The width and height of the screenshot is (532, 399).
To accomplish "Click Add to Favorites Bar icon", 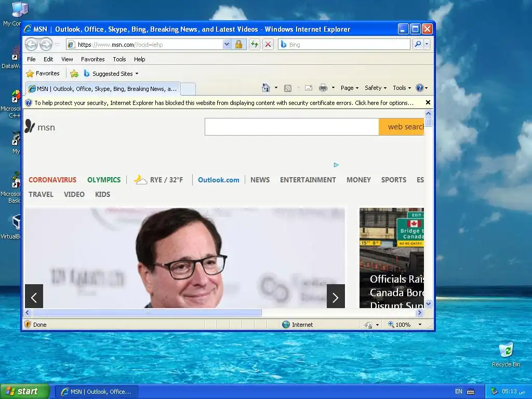I will 74,73.
